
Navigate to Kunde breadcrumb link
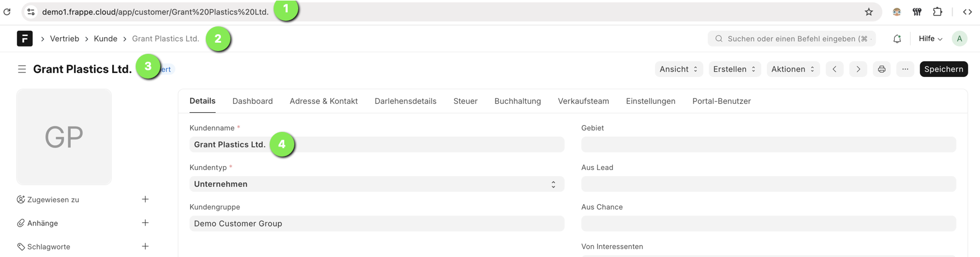point(105,39)
